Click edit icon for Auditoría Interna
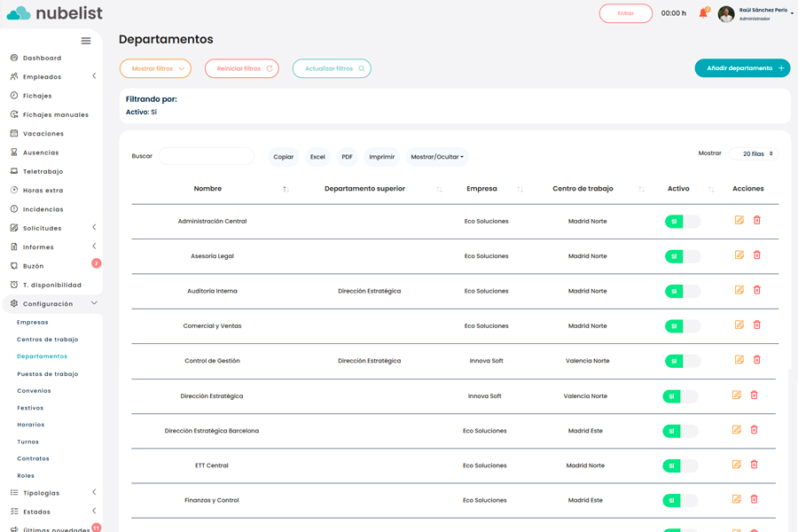Viewport: 798px width, 532px height. click(739, 290)
